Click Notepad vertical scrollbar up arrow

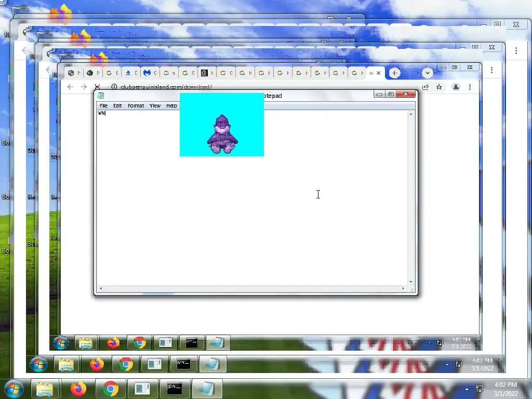click(410, 114)
